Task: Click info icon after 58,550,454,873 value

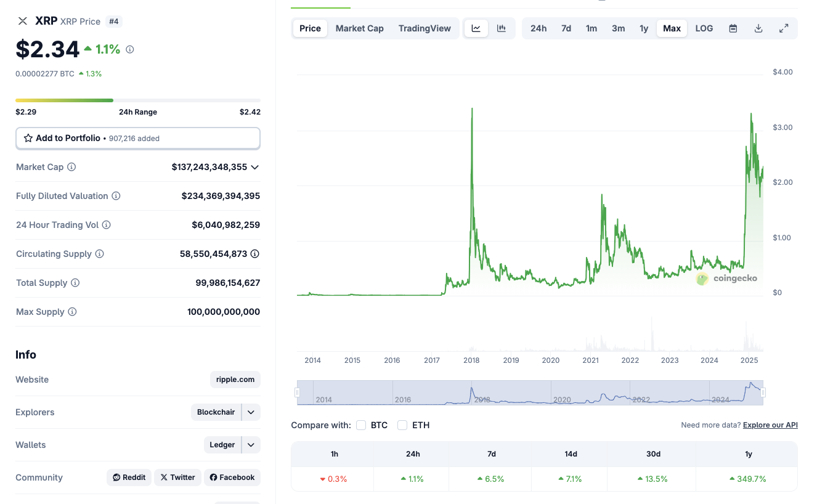Action: click(x=255, y=254)
